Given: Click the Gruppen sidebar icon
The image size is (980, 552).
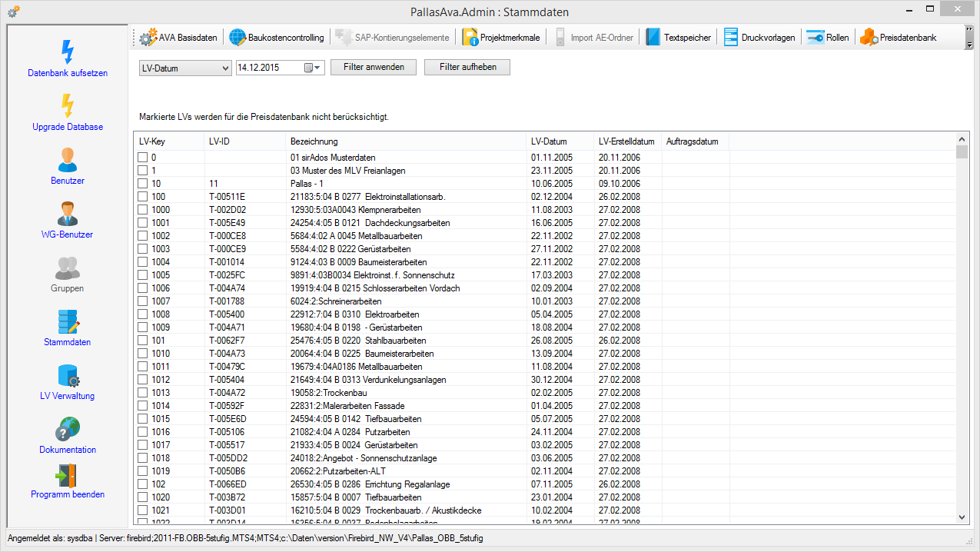Looking at the screenshot, I should pos(68,267).
